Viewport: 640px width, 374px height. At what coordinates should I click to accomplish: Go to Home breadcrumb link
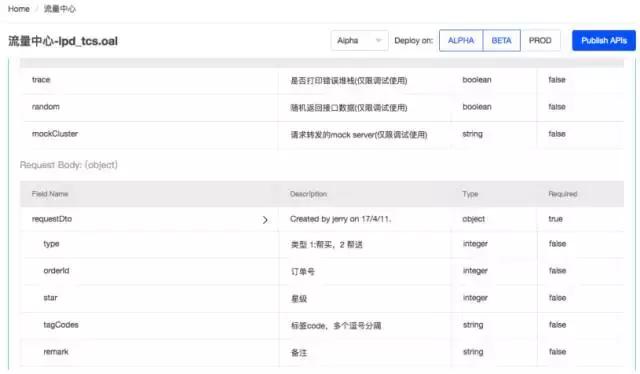[x=19, y=9]
